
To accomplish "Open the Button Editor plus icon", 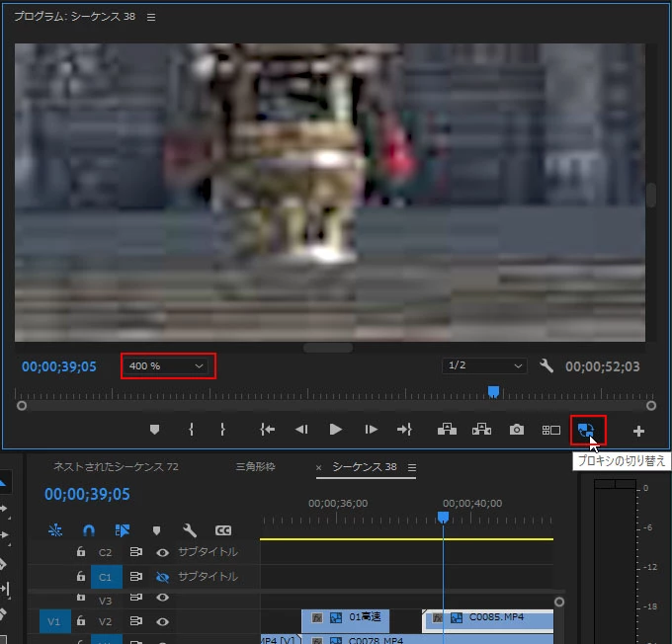I will point(638,431).
